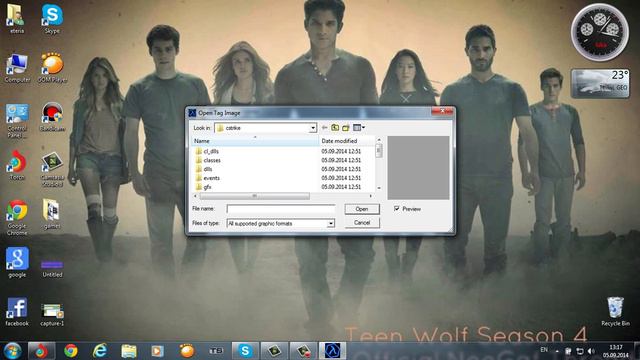Open the eteria desktop folder
Viewport: 640px width, 360px height.
pyautogui.click(x=17, y=19)
